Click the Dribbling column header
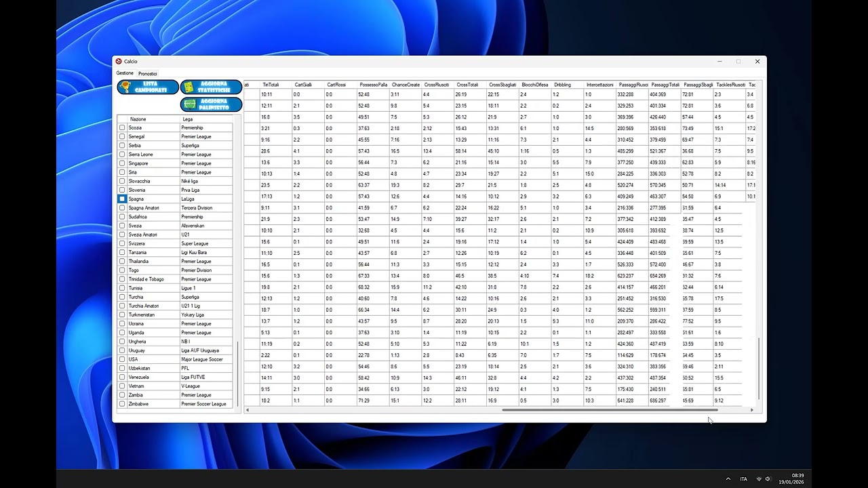 tap(568, 85)
